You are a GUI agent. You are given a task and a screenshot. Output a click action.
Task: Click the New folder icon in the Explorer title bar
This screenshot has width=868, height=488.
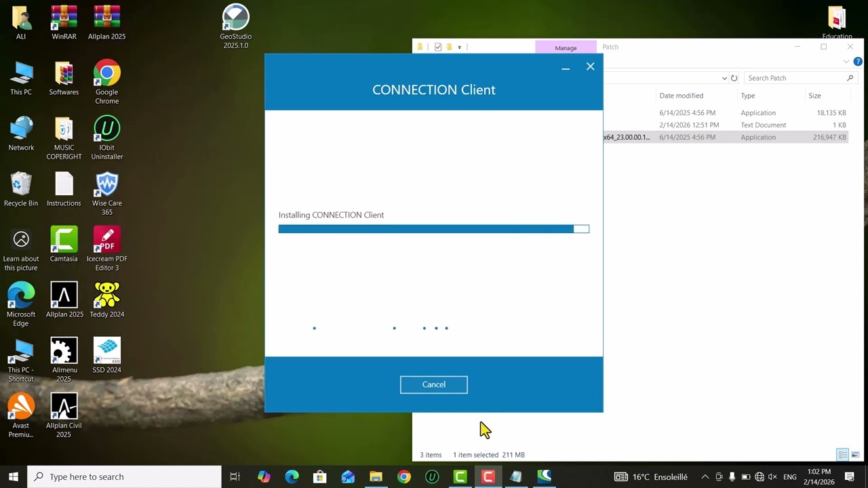449,47
